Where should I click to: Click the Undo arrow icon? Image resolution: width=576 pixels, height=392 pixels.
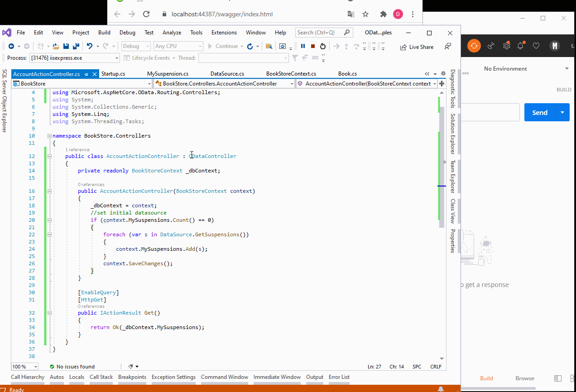pyautogui.click(x=89, y=46)
